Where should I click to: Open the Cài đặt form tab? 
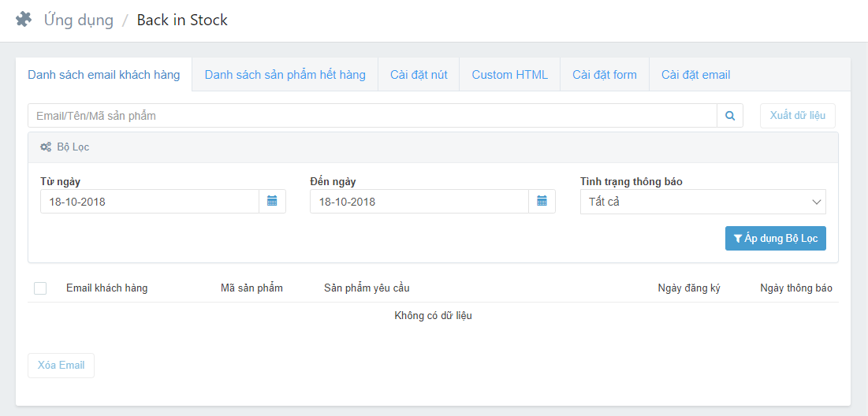pyautogui.click(x=604, y=75)
